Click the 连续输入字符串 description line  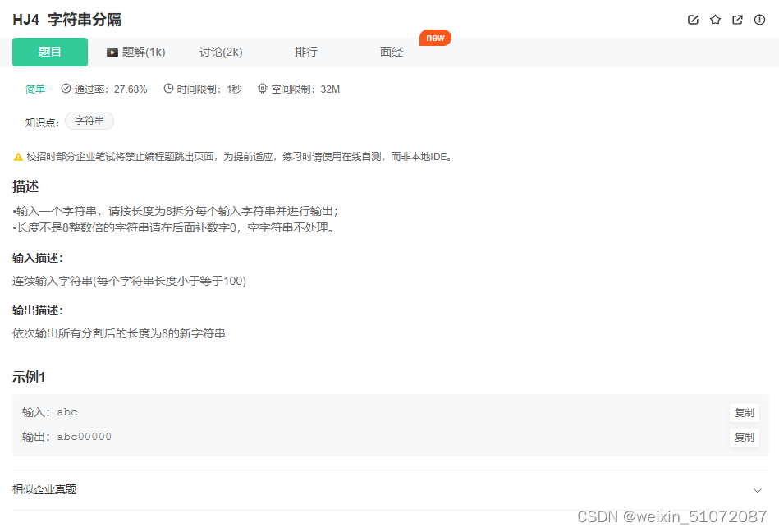coord(129,281)
